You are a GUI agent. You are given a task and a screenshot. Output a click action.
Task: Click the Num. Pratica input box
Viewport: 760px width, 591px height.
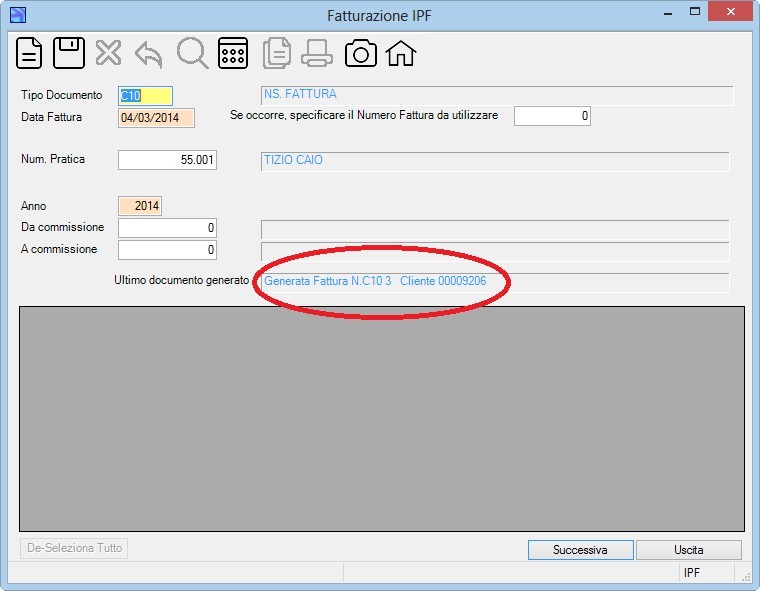click(x=167, y=160)
